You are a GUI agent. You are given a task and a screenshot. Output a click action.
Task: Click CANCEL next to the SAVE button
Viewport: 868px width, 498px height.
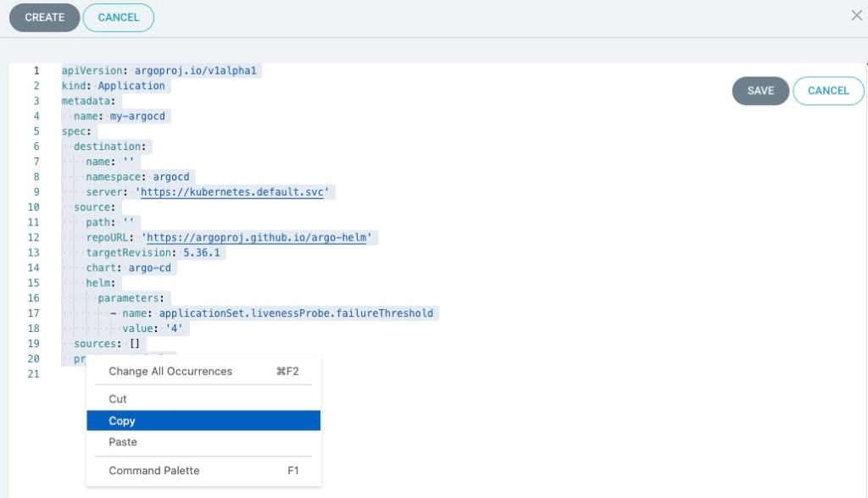coord(827,91)
